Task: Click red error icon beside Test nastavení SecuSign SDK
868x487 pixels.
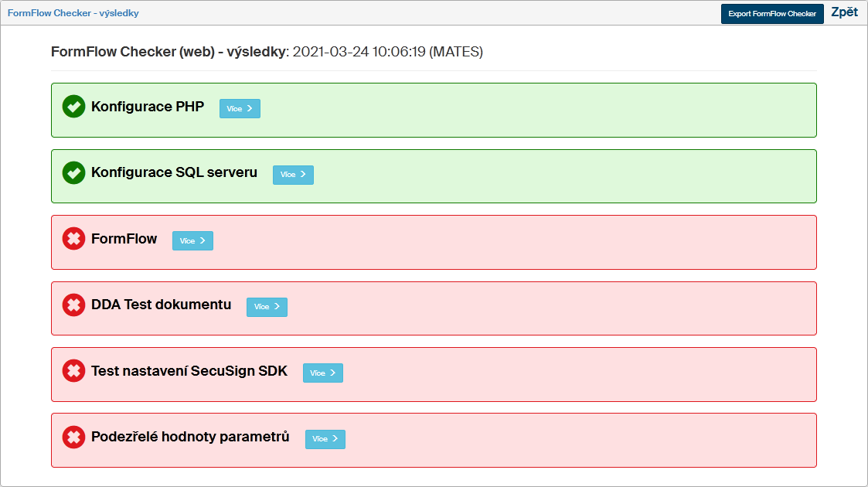Action: click(73, 371)
